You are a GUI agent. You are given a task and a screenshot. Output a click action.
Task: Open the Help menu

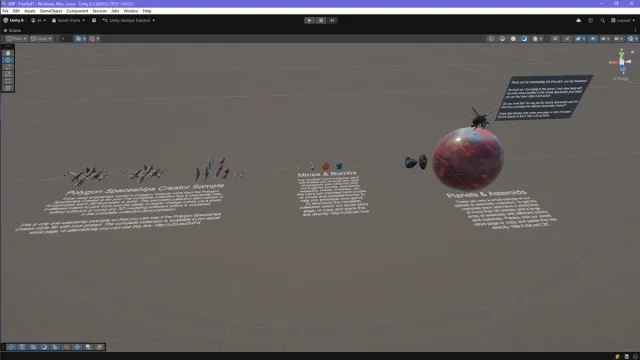(x=147, y=11)
